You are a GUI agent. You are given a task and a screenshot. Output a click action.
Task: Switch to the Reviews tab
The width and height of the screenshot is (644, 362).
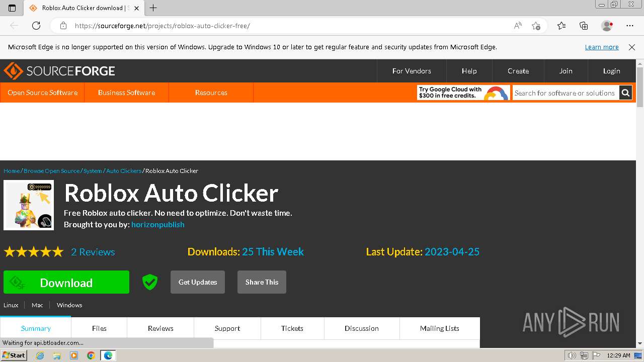[x=160, y=328]
